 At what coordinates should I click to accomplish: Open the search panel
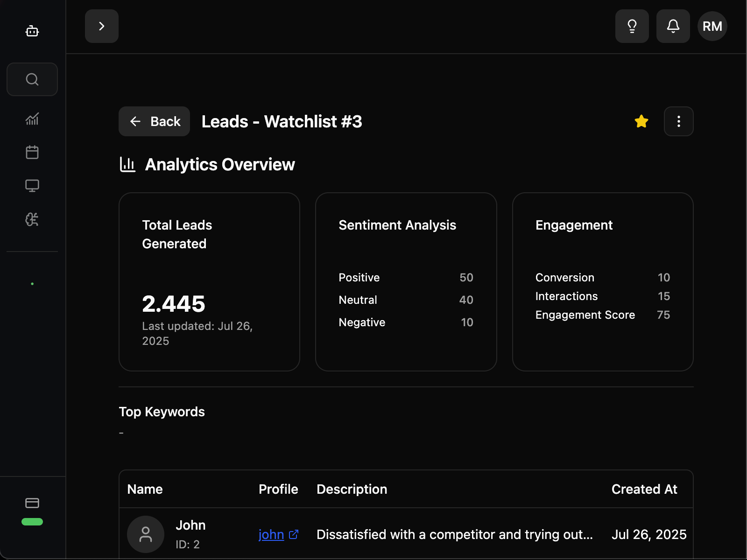32,79
